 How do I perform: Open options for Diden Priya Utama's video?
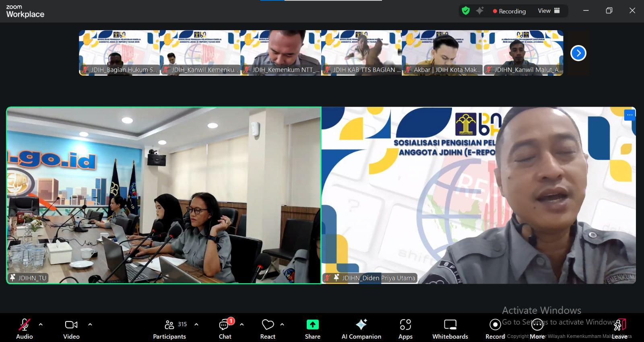[630, 115]
